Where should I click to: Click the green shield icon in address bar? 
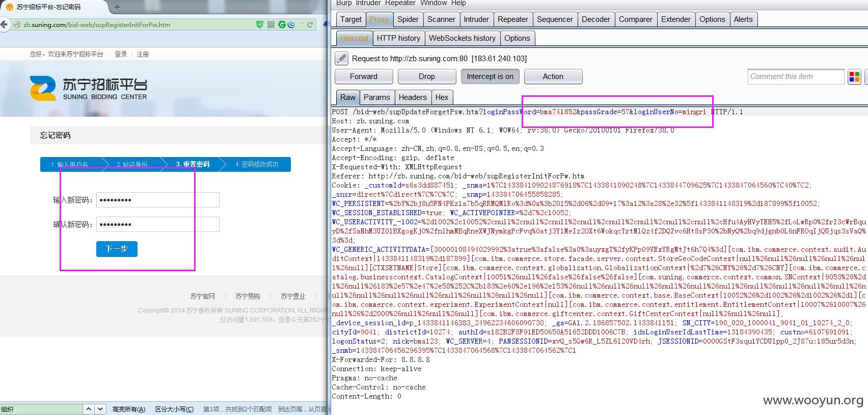click(260, 24)
